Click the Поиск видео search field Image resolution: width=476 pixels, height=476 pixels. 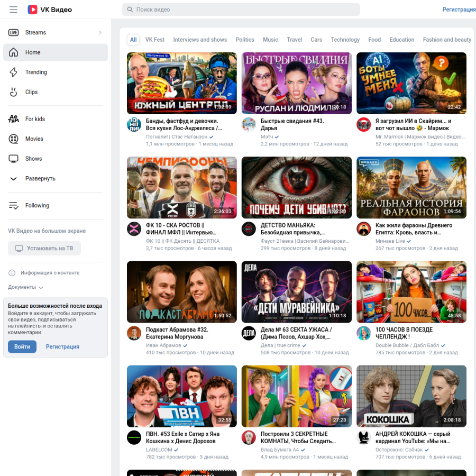241,10
